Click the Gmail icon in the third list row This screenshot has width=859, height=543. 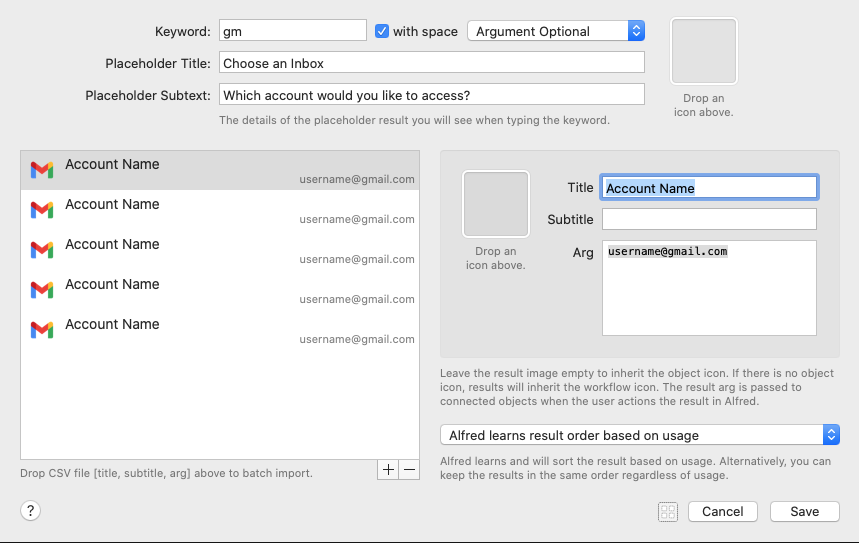click(41, 250)
